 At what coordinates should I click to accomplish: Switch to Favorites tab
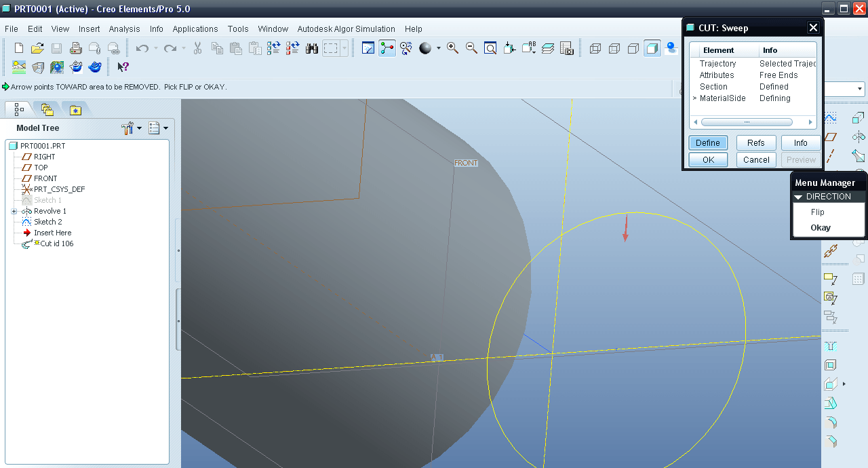75,109
